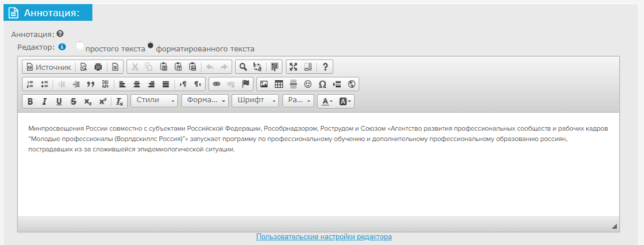The image size is (644, 245).
Task: Maximize the editor to fullscreen
Action: (293, 67)
